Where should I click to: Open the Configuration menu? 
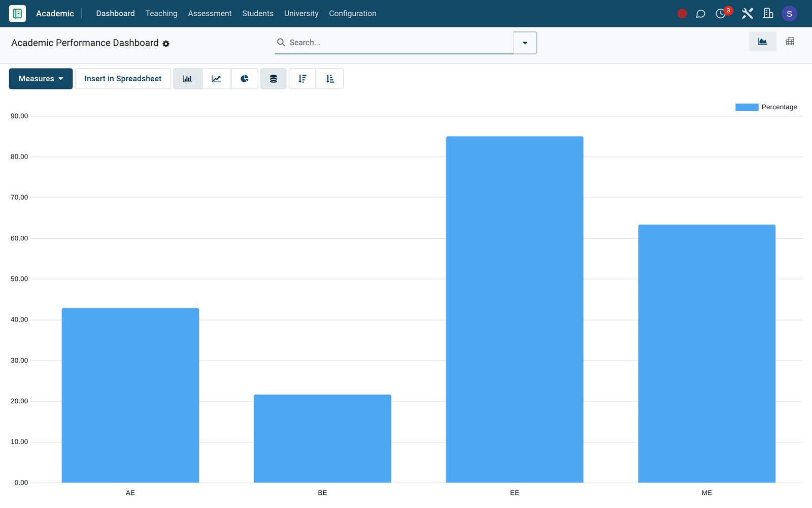pyautogui.click(x=353, y=14)
